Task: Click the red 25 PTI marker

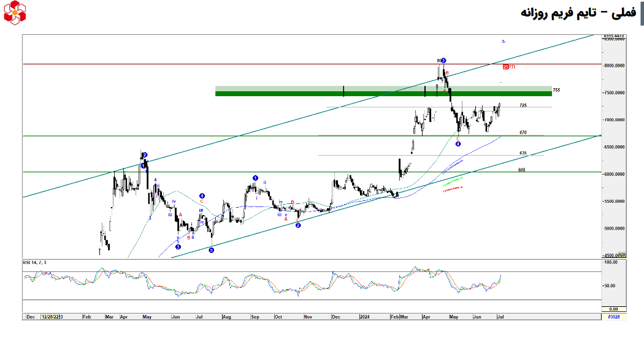Action: [508, 67]
